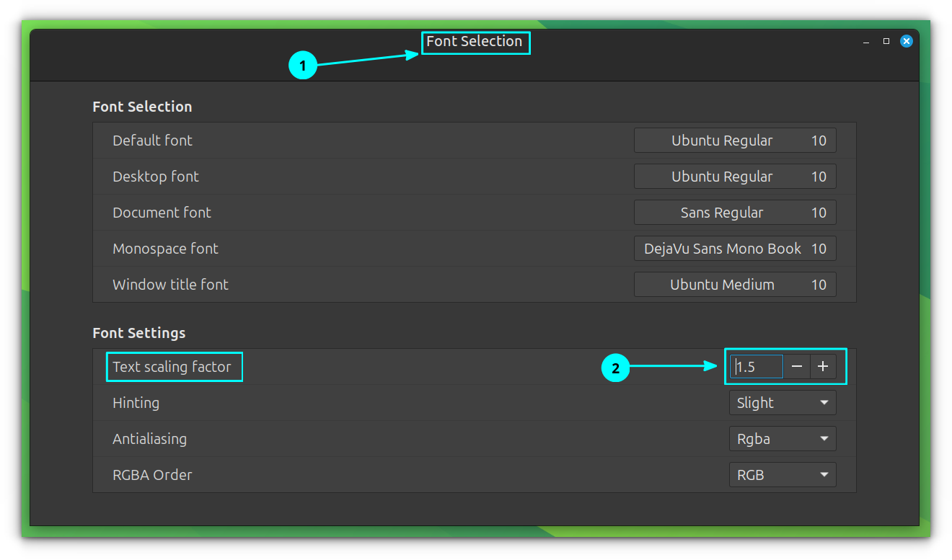The height and width of the screenshot is (560, 952).
Task: Open the Document font selector labeled Sans Regular
Action: coord(734,212)
